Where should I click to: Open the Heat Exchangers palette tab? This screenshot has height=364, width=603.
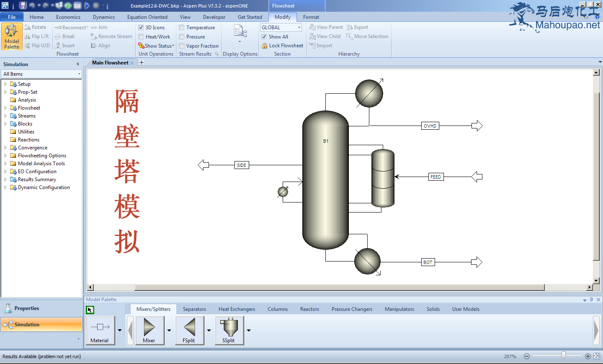237,309
